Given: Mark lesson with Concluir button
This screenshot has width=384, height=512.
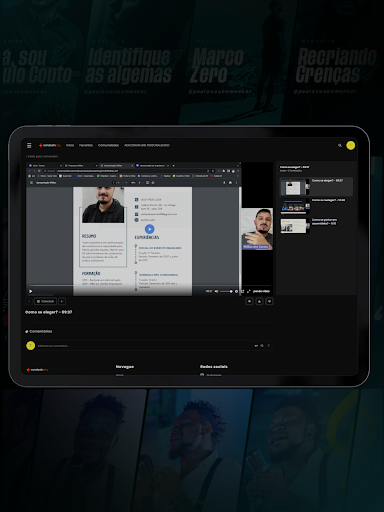Looking at the screenshot, I should (x=45, y=301).
